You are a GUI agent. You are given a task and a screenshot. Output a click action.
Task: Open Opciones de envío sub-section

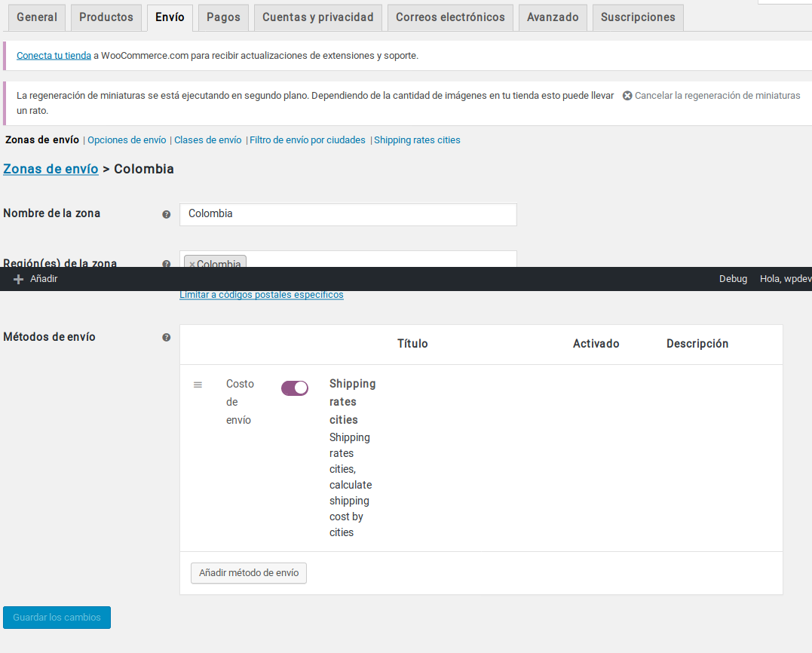[x=127, y=140]
